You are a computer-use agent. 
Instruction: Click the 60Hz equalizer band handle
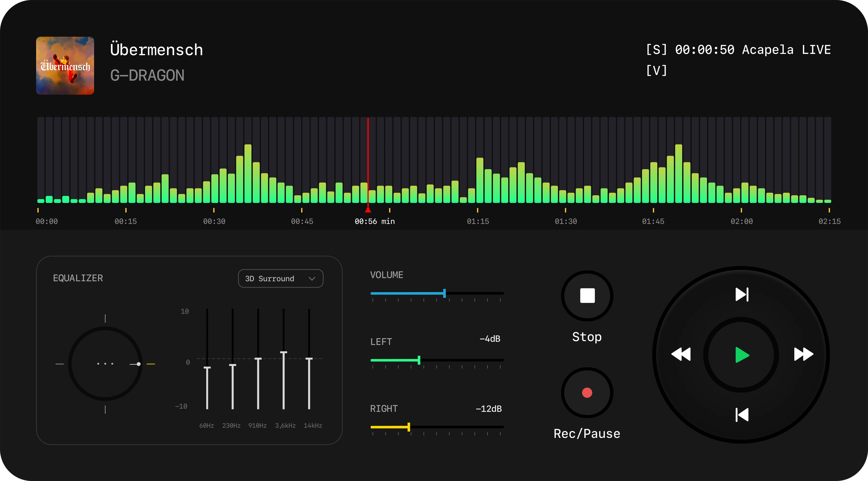point(207,368)
